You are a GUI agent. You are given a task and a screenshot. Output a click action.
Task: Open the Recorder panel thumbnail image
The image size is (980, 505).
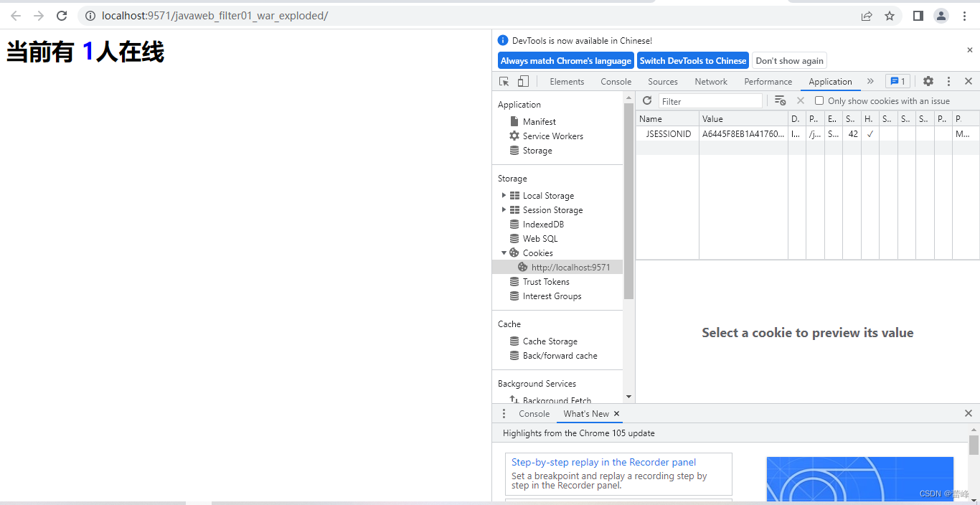point(860,479)
